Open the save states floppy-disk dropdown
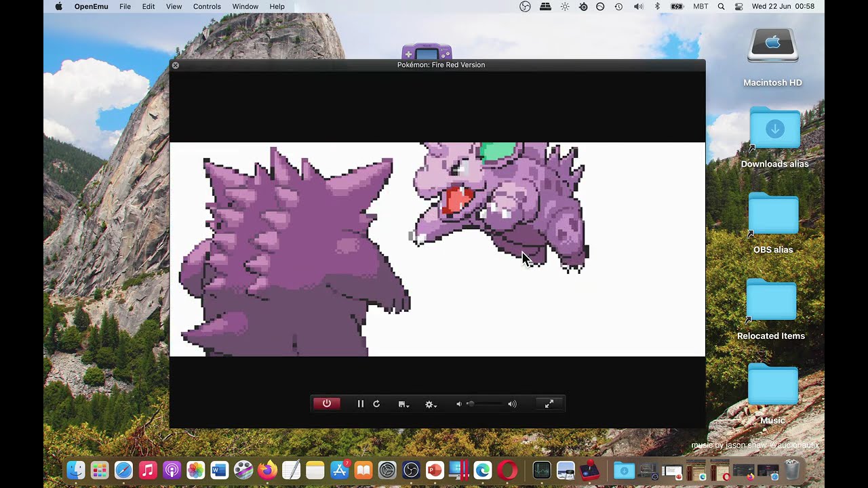Screen dimensions: 868x488 tap(403, 404)
